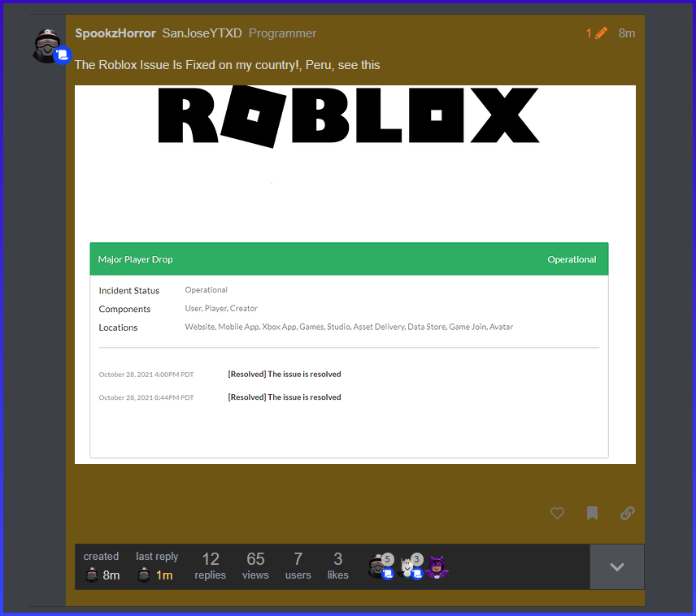Image resolution: width=696 pixels, height=616 pixels.
Task: Click the October 28, 2021 4:00PM PDT timestamp
Action: [146, 375]
